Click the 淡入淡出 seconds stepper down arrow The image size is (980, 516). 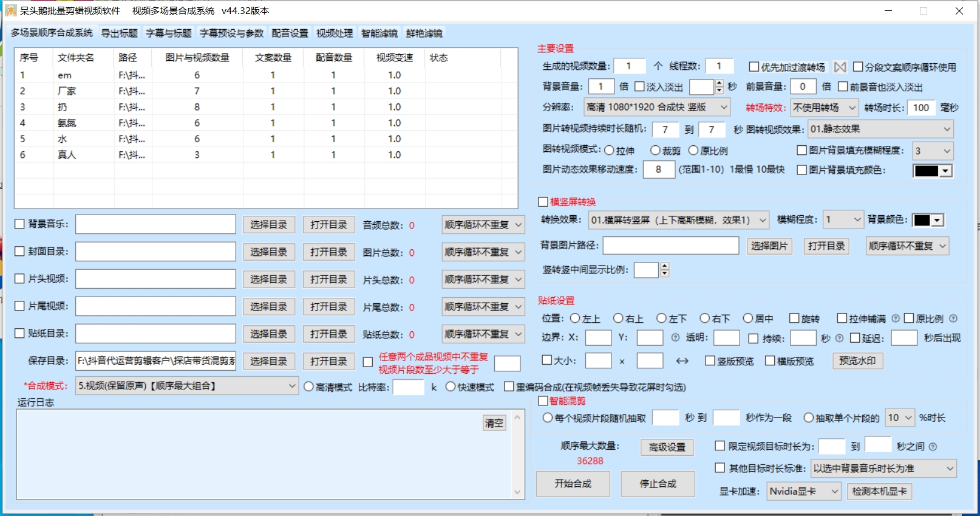point(720,91)
